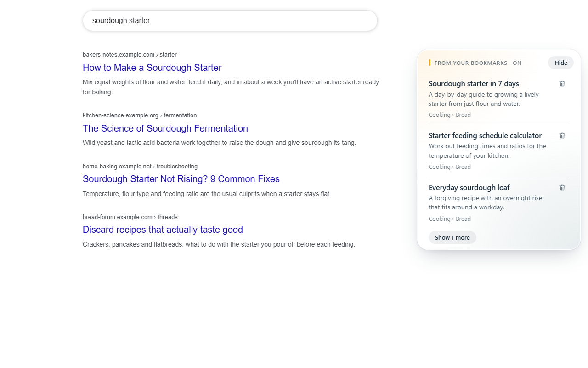588x368 pixels.
Task: Open bookmark 'Sourdough starter in 7 days'
Action: [x=474, y=84]
